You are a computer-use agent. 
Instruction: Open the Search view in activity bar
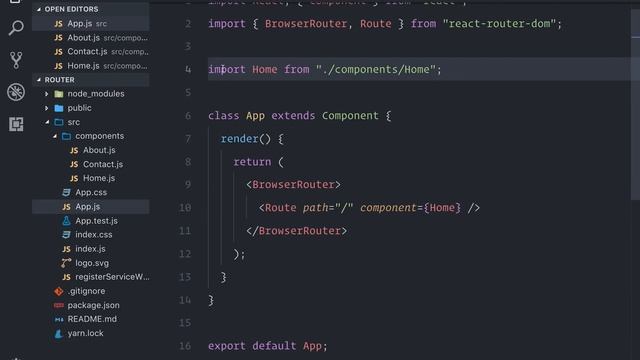click(x=16, y=28)
